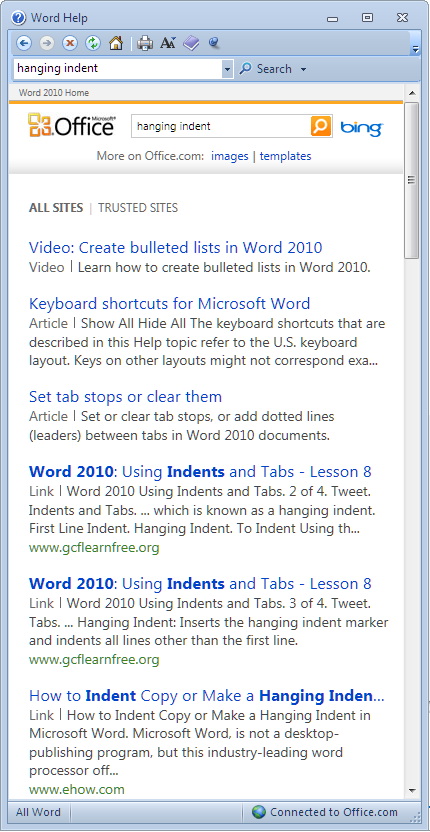Click the www.ehow.com URL text
Viewport: 430px width, 832px height.
77,789
